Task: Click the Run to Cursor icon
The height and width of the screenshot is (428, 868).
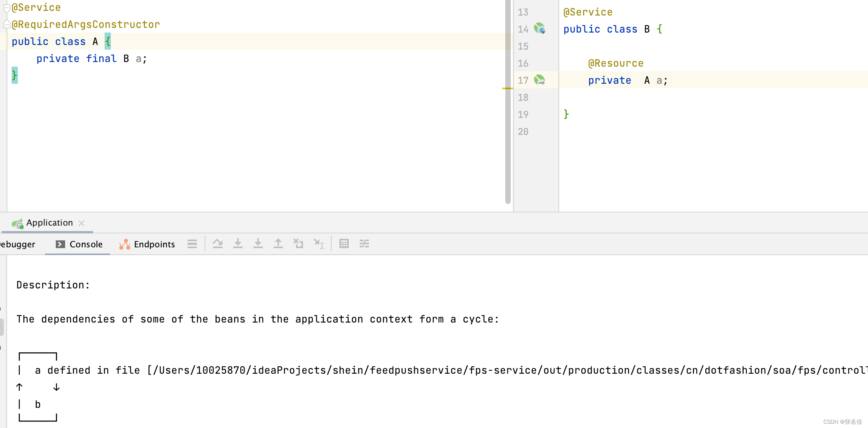Action: [x=319, y=244]
